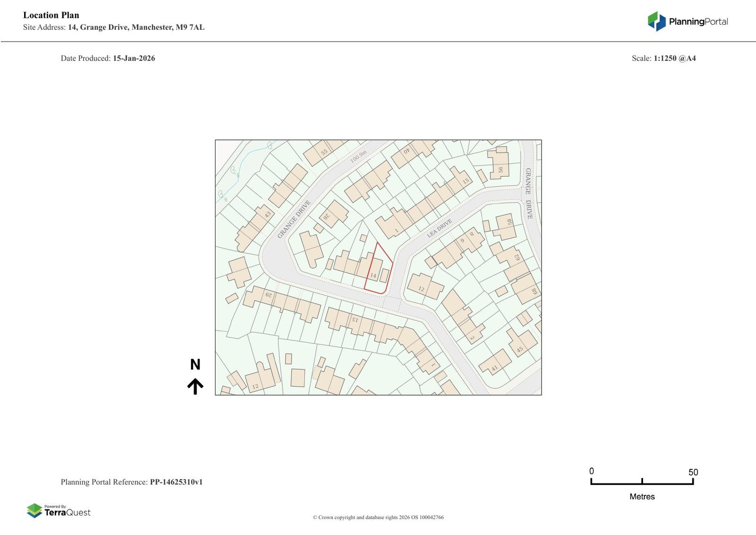The width and height of the screenshot is (756, 535).
Task: Click the Planning Portal logo
Action: [687, 21]
